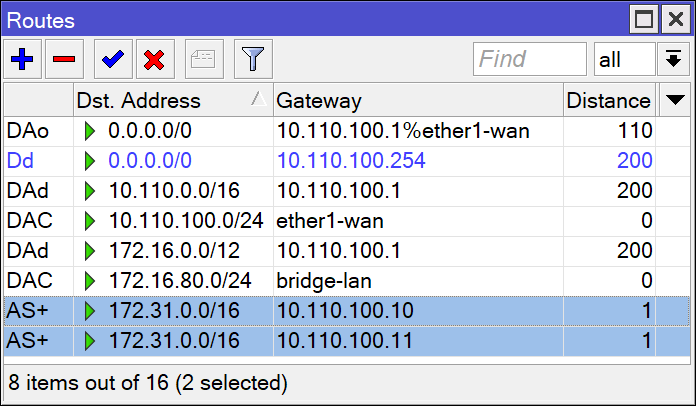Select the default route via 10.110.100.1%ether1-wan
Screen dimensions: 696x406
pyautogui.click(x=400, y=130)
